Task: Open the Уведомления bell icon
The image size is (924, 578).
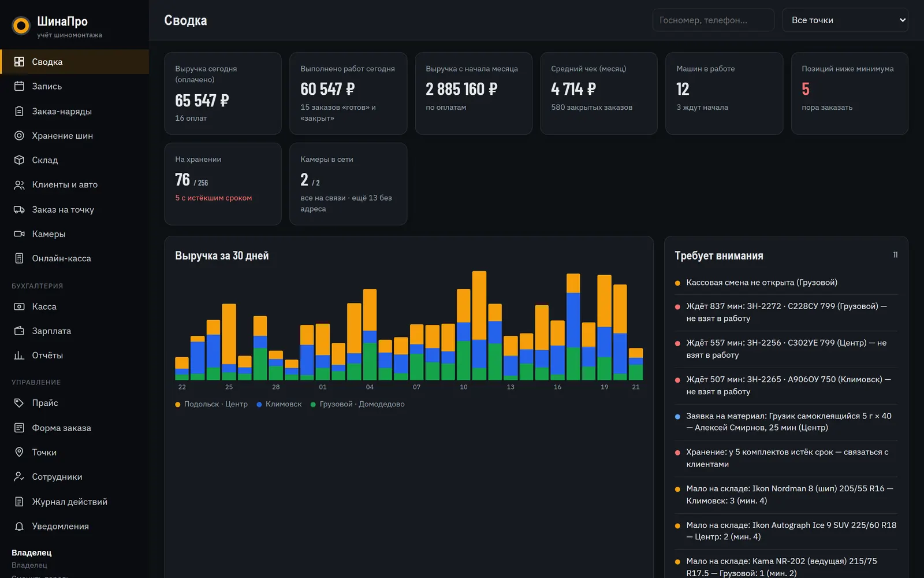Action: point(19,526)
